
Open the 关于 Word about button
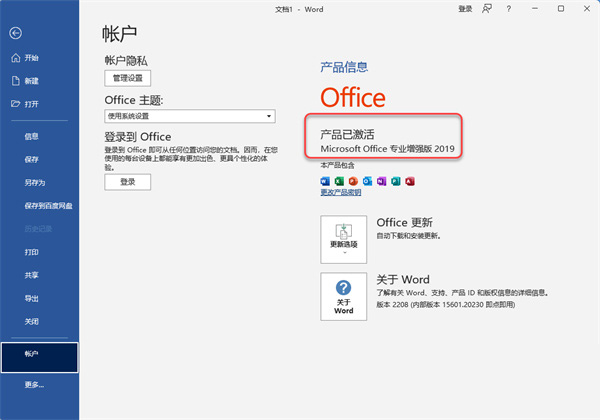[344, 296]
